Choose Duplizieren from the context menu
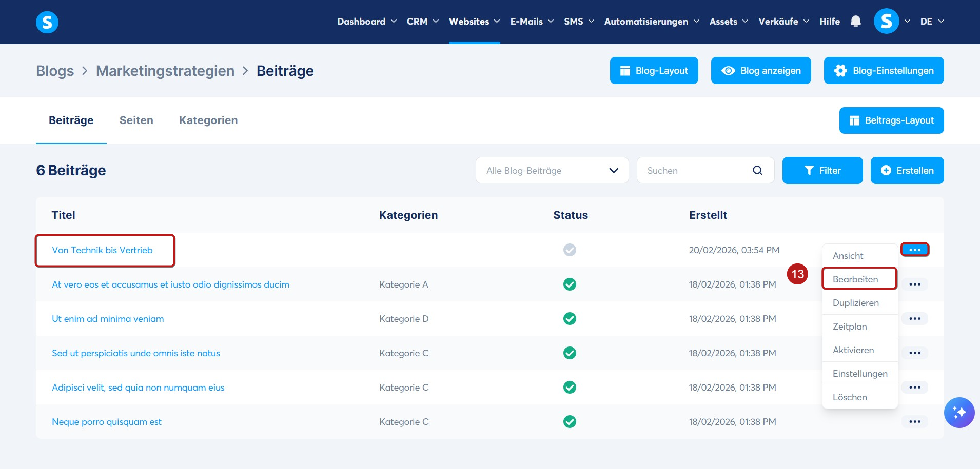The width and height of the screenshot is (980, 469). tap(860, 303)
